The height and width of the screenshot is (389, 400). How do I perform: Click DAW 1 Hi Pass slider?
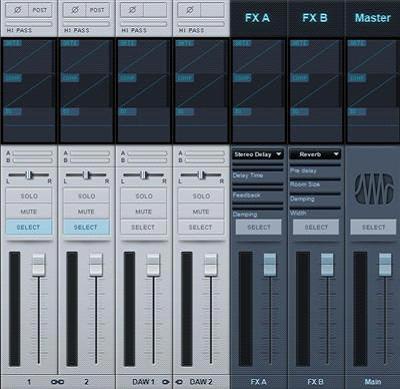(143, 24)
